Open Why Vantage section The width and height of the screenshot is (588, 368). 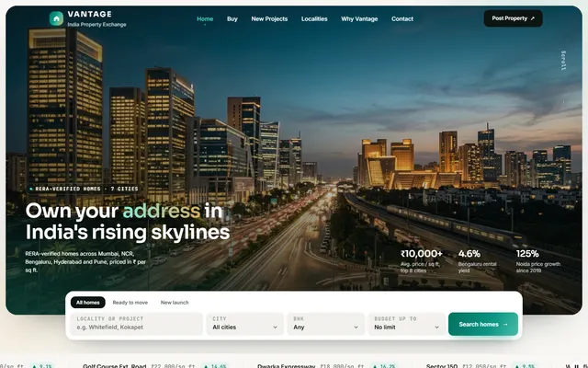click(359, 18)
